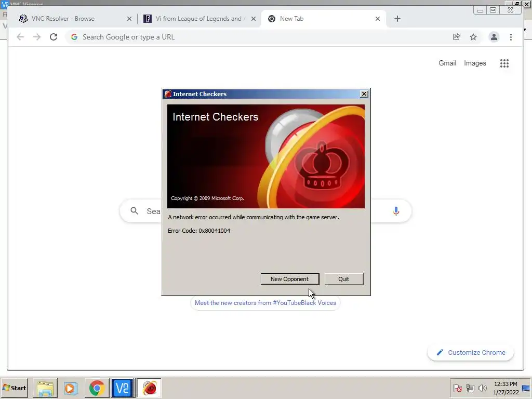The height and width of the screenshot is (399, 532).
Task: Open Action Center flag tray icon
Action: coord(457,388)
